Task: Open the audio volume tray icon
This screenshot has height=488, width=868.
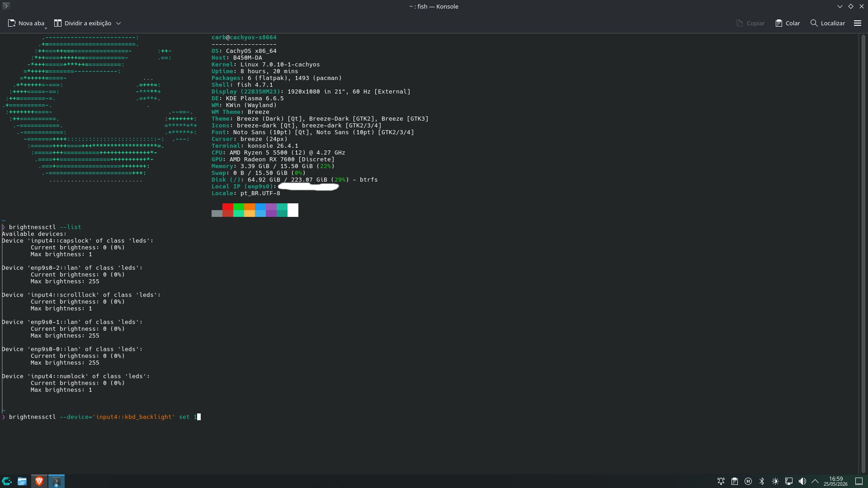Action: tap(802, 481)
